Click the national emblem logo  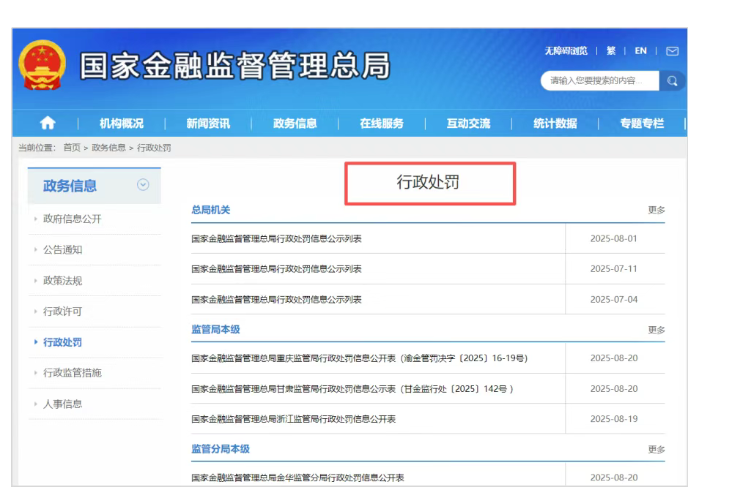point(42,65)
